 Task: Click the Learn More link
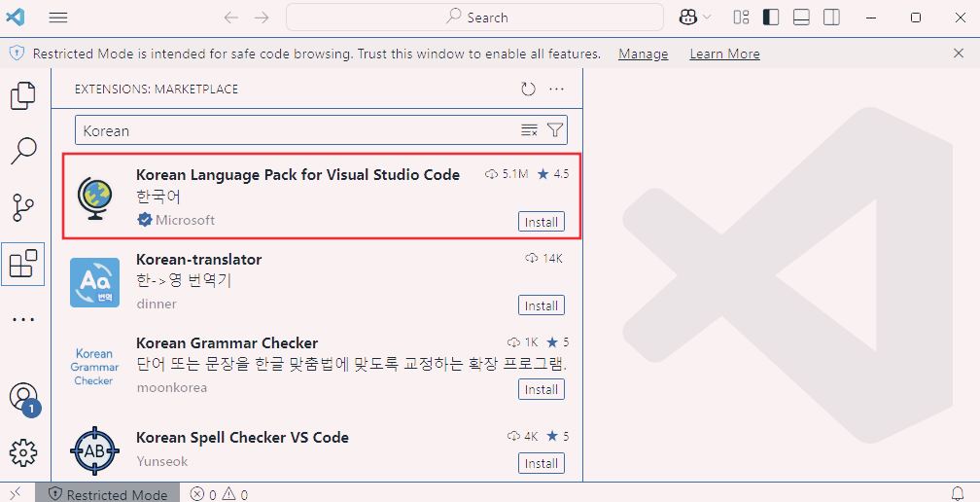[x=725, y=54]
